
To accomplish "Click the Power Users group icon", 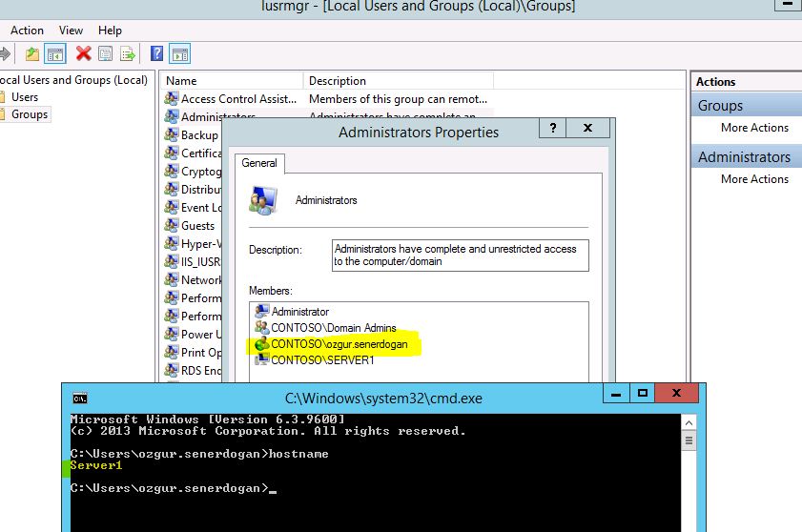I will (172, 334).
